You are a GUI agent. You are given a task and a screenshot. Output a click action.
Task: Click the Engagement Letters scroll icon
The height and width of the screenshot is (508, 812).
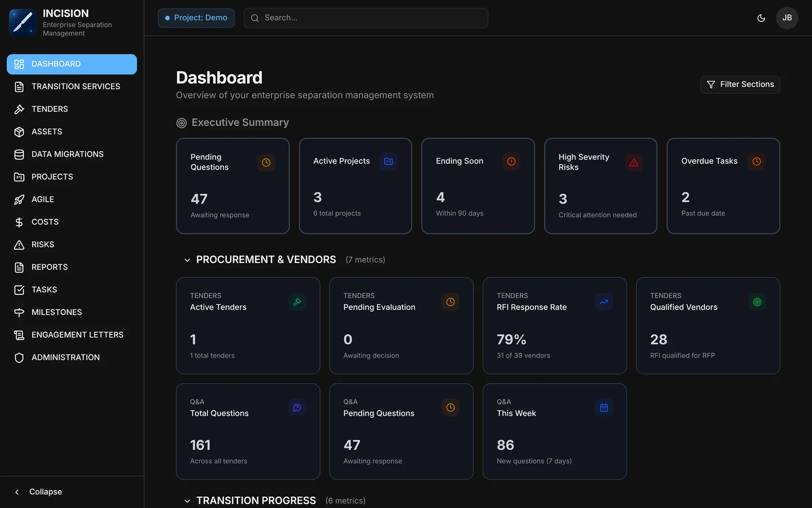19,335
